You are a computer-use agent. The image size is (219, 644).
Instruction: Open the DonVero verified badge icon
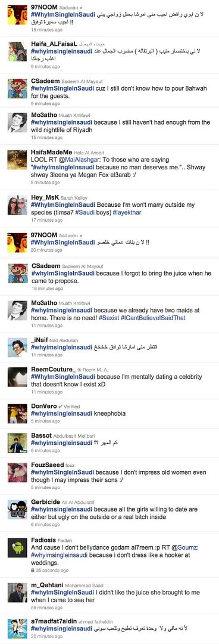(61, 407)
